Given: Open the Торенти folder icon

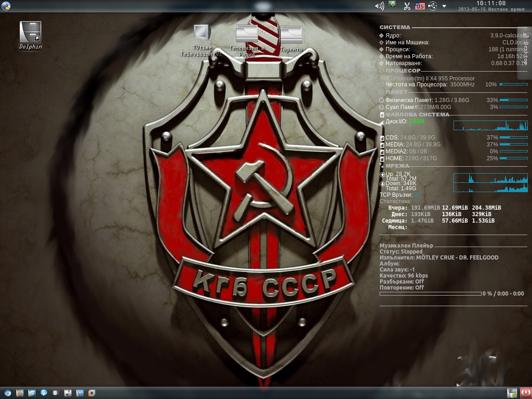Looking at the screenshot, I should click(291, 39).
